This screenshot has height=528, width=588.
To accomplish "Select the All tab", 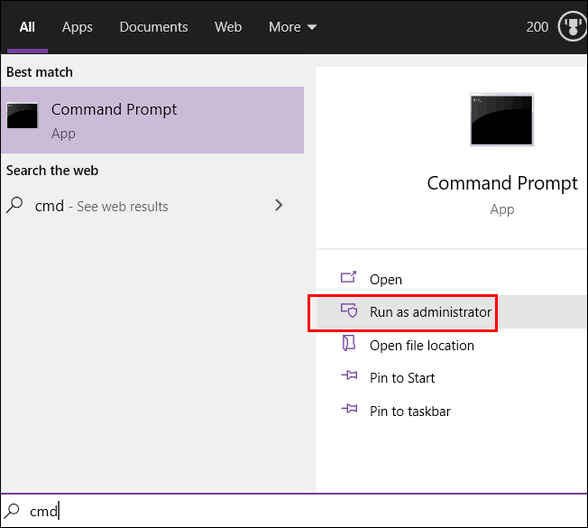I will 27,27.
